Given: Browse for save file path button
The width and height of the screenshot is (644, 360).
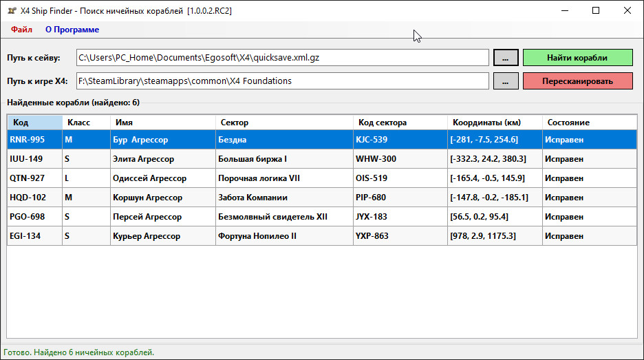Looking at the screenshot, I should click(x=506, y=58).
